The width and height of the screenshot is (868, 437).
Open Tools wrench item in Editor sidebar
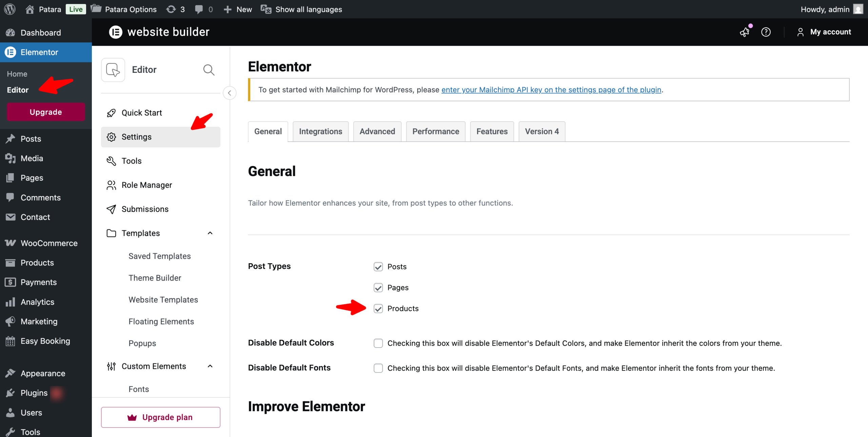point(132,161)
